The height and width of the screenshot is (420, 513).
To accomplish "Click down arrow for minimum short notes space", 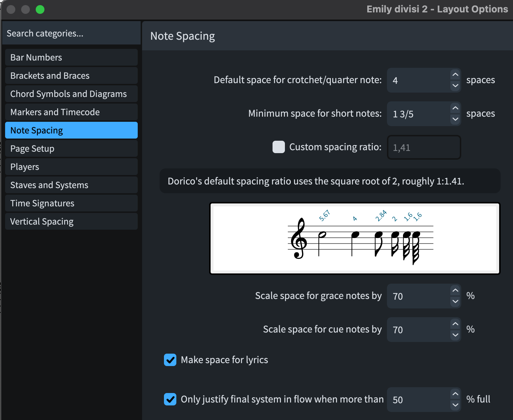I will (455, 119).
